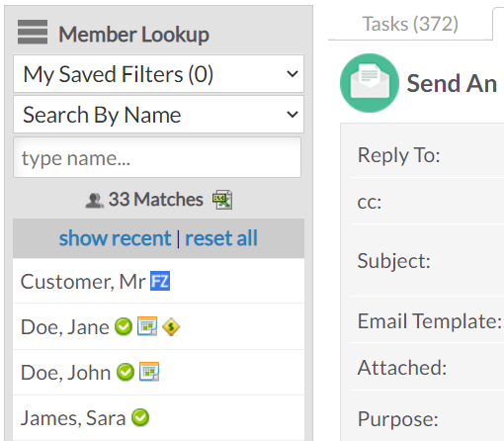
Task: Click the show recent link
Action: point(115,238)
